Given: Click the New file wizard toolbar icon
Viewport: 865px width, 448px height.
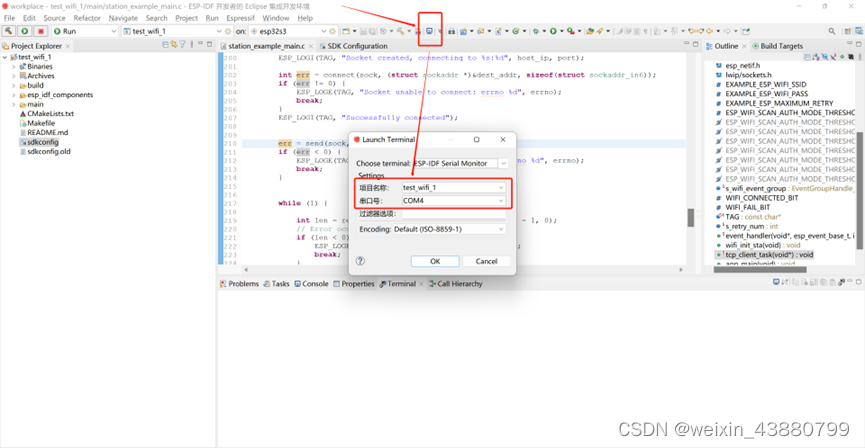Looking at the screenshot, I should [x=345, y=31].
